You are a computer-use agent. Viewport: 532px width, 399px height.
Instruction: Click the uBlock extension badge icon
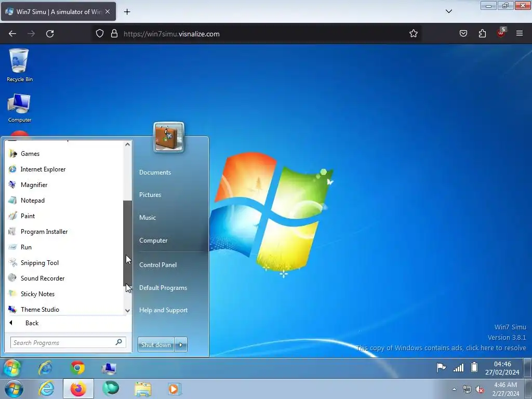tap(501, 33)
